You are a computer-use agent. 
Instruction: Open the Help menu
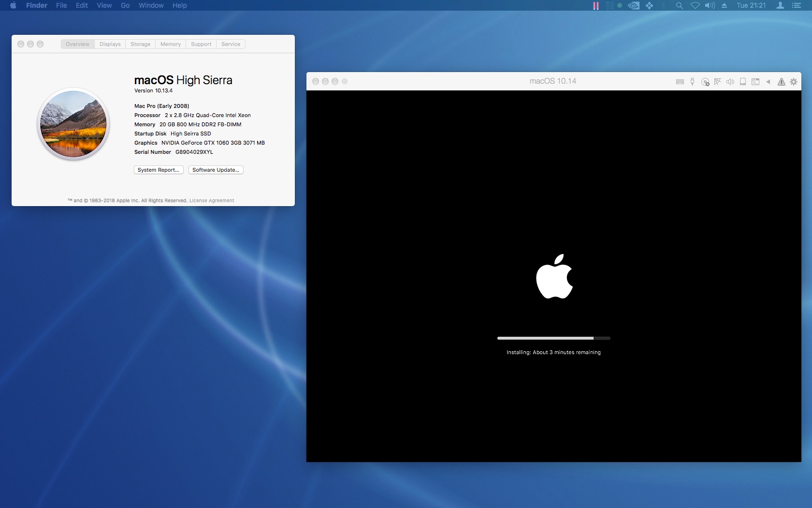(179, 5)
